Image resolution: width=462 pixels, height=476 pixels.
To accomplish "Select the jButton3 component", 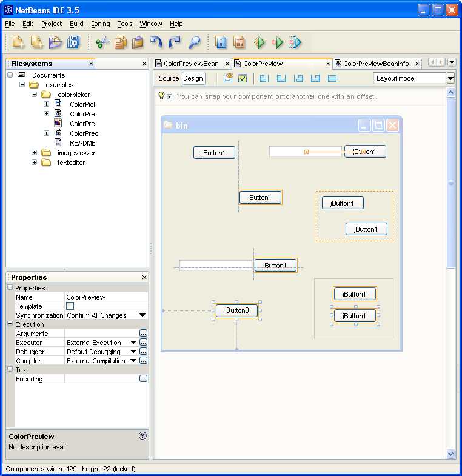I will pos(237,310).
